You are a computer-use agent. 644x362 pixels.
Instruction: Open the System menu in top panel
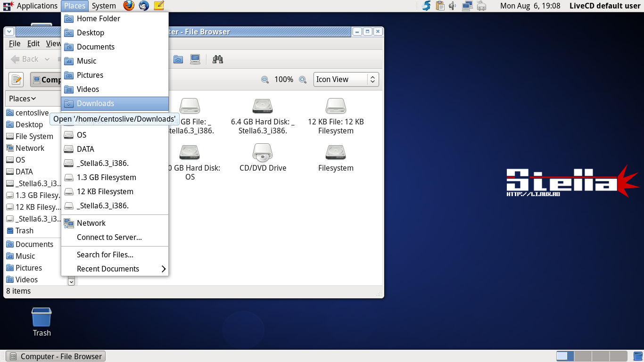[104, 6]
